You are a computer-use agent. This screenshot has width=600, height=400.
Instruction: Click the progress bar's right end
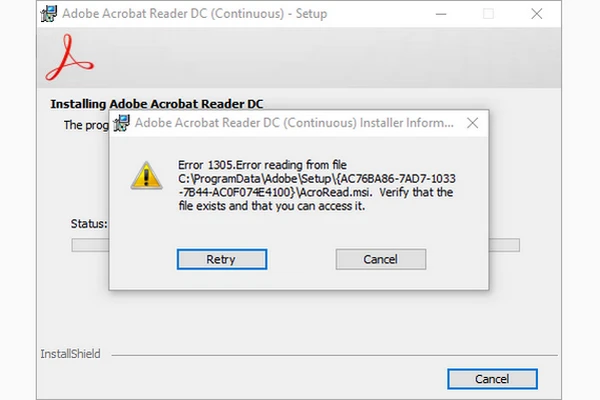(504, 245)
